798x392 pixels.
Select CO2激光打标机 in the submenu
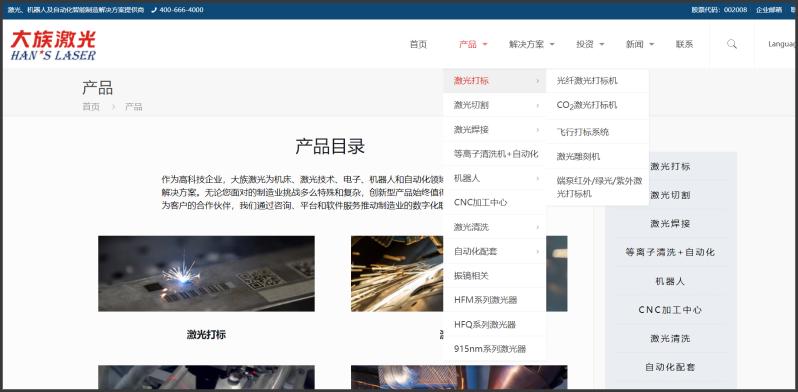coord(597,106)
